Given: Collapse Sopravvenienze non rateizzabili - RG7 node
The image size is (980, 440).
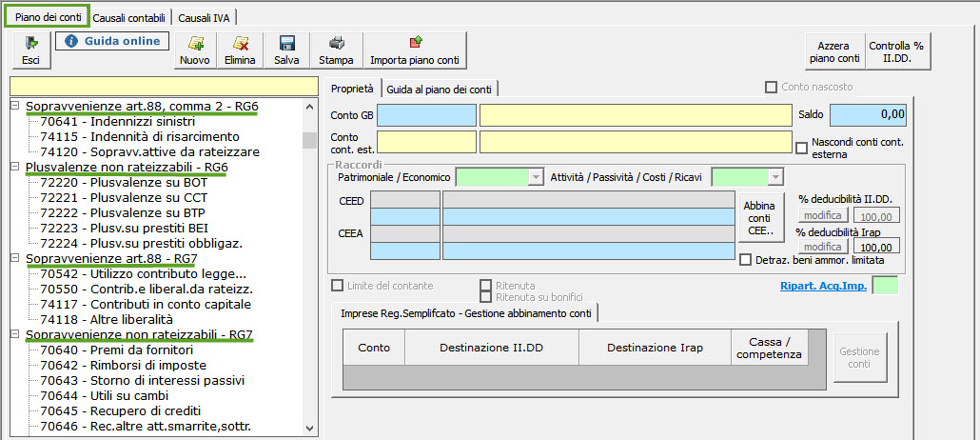Looking at the screenshot, I should (15, 335).
